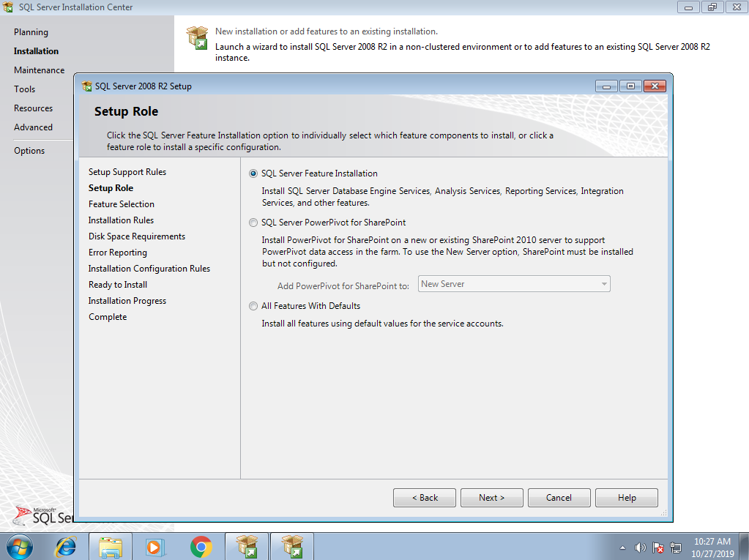The height and width of the screenshot is (560, 749).
Task: Click Error Reporting step
Action: click(x=117, y=253)
